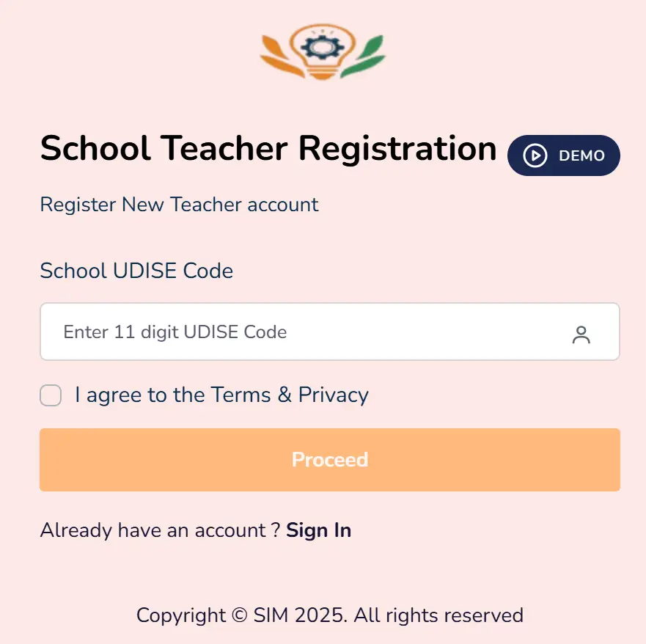Follow the Sign In link

[x=318, y=530]
